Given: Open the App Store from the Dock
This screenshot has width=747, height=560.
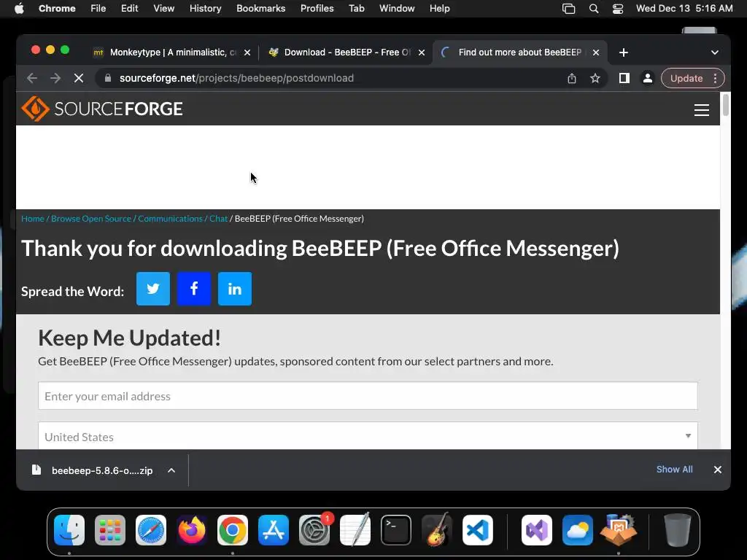Looking at the screenshot, I should click(274, 530).
